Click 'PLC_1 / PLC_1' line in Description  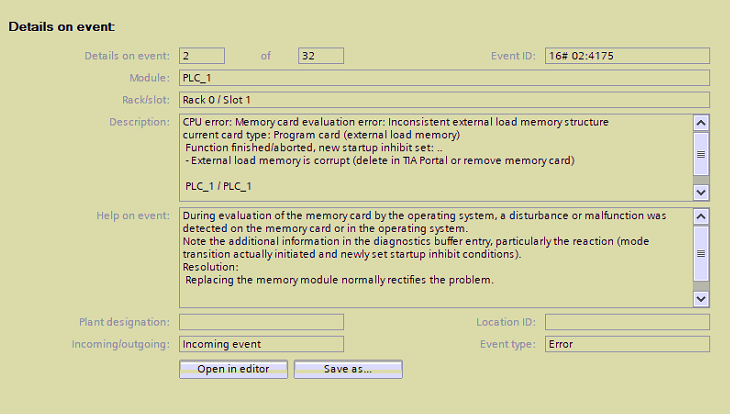[x=218, y=186]
